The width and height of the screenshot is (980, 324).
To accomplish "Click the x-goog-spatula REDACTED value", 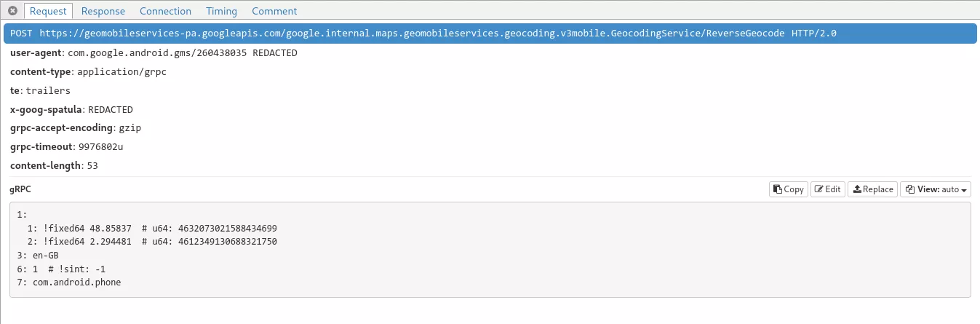I will 111,109.
